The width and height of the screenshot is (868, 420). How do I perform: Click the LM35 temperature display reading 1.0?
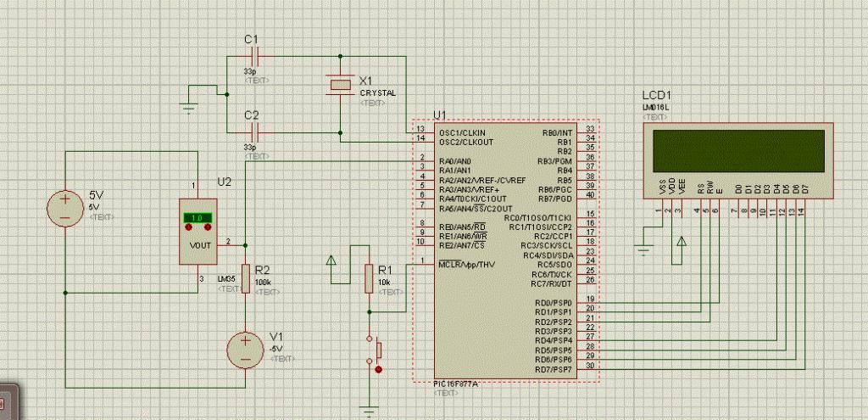point(198,218)
